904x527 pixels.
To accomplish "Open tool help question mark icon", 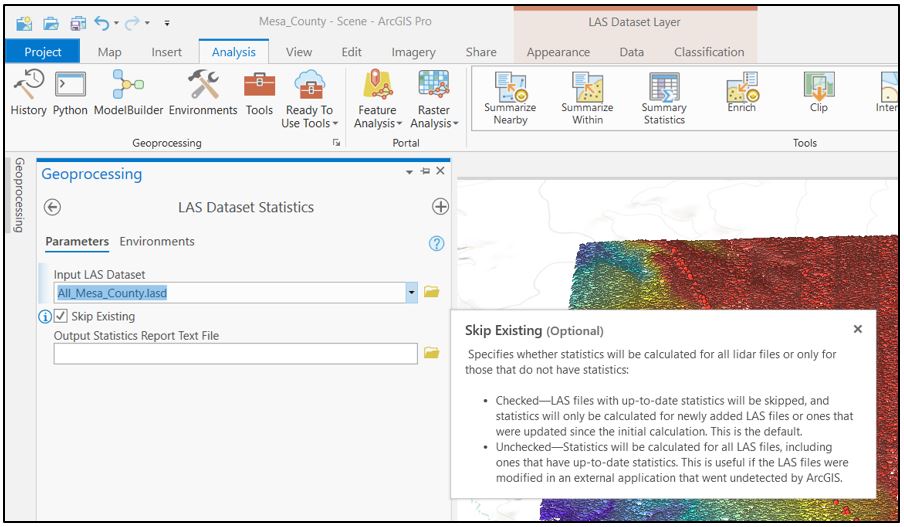I will coord(436,243).
